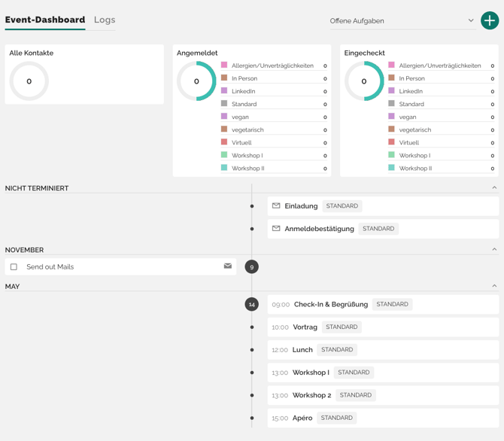Collapse the May section

494,286
